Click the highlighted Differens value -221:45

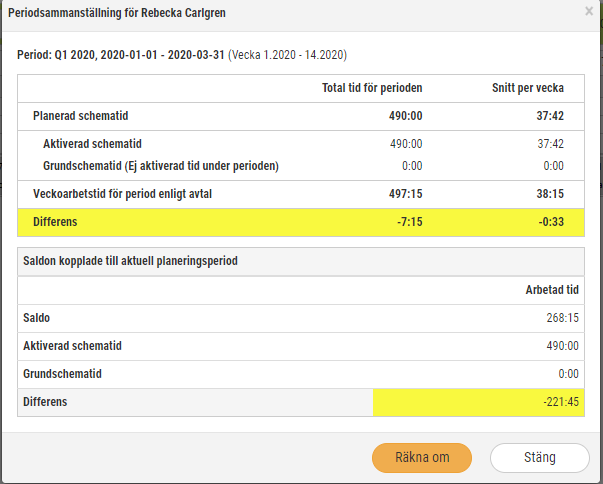[561, 402]
